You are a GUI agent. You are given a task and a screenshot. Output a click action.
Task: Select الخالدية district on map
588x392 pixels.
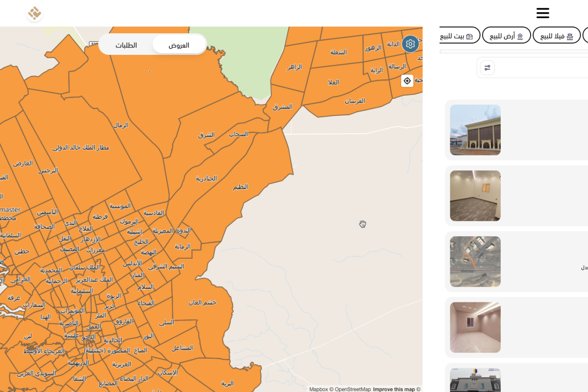click(x=112, y=340)
